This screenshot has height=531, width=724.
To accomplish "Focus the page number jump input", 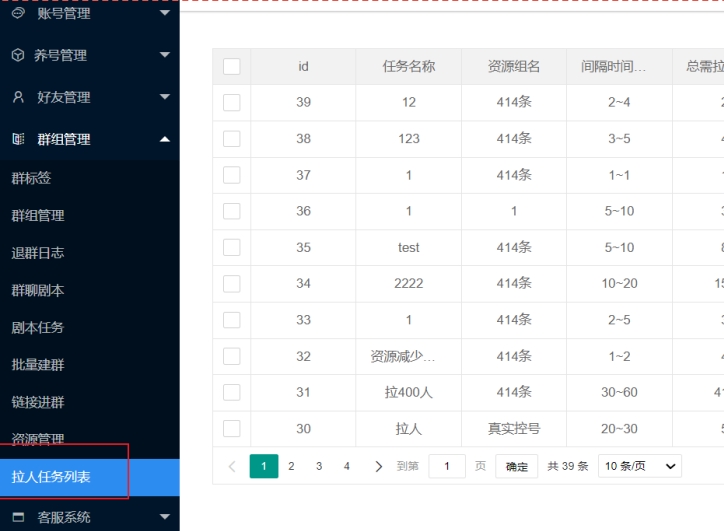I will [x=447, y=466].
